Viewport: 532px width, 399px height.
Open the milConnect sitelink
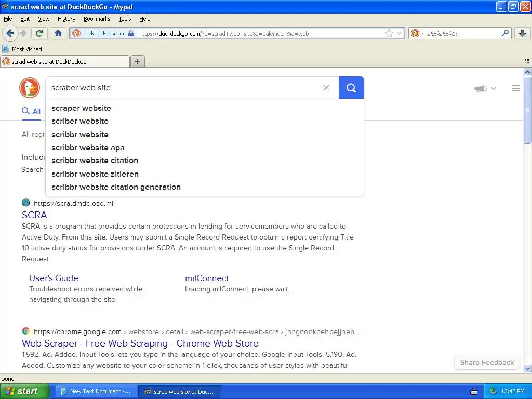207,278
